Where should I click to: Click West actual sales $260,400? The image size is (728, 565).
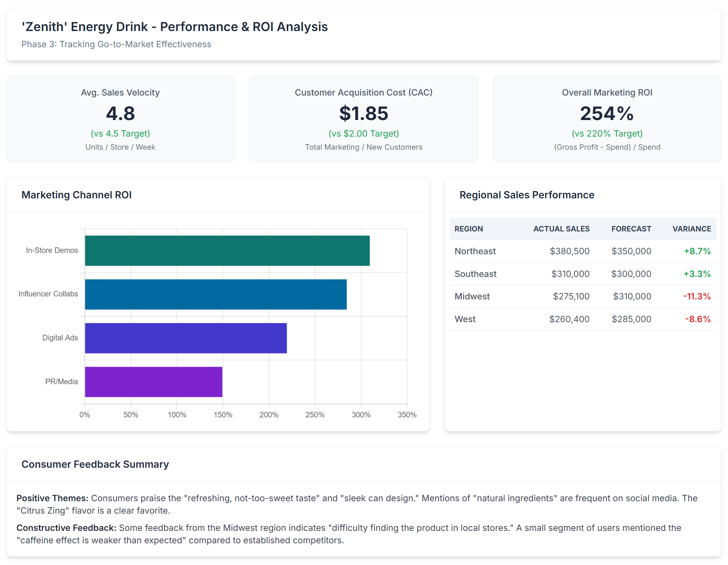[x=569, y=319]
